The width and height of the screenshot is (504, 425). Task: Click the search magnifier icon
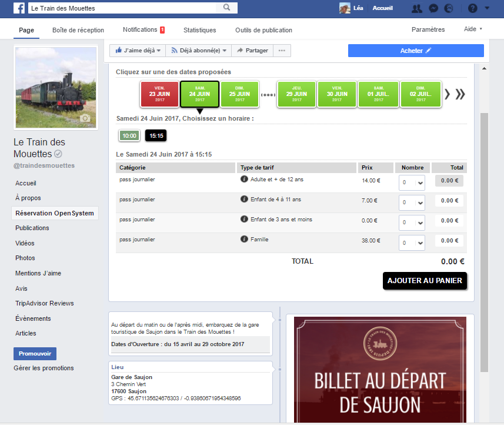226,8
